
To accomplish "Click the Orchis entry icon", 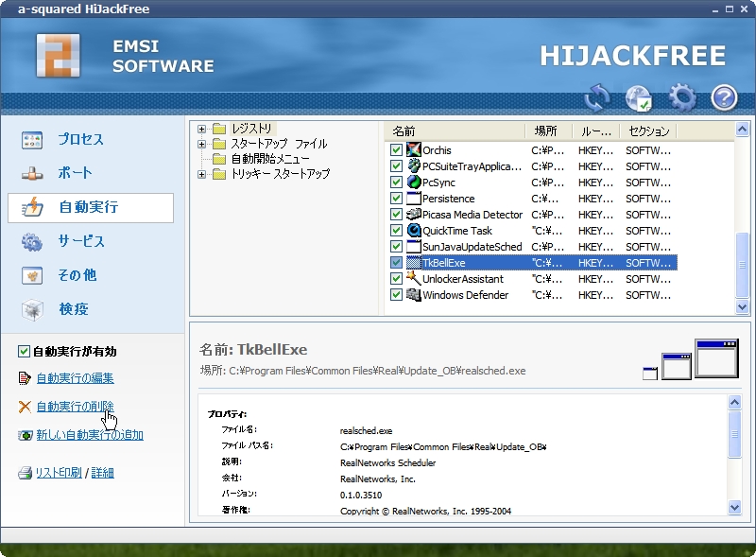I will [x=414, y=149].
